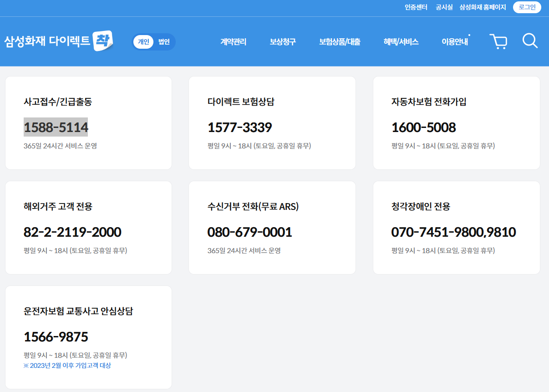This screenshot has width=549, height=392.
Task: Click 365일 24시간 text under 1588-5114
Action: coord(61,146)
